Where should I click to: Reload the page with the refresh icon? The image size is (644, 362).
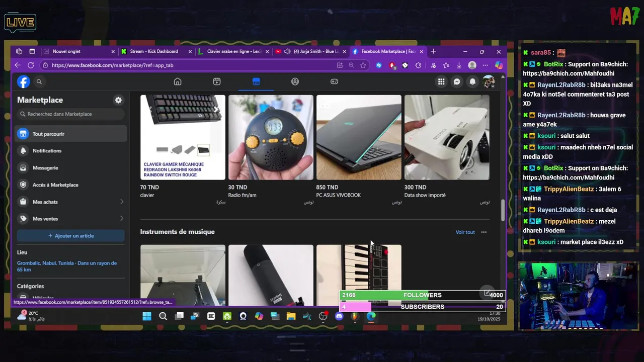(31, 65)
